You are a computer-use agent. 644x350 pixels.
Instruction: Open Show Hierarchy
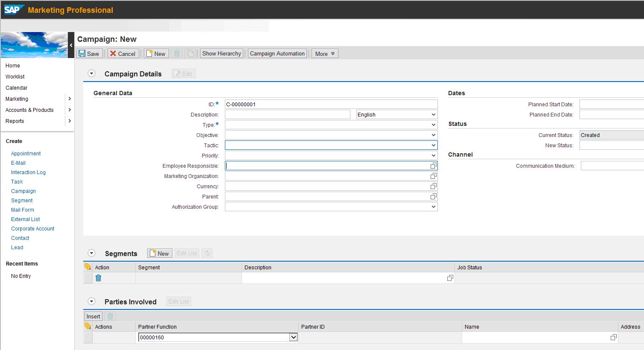(221, 53)
